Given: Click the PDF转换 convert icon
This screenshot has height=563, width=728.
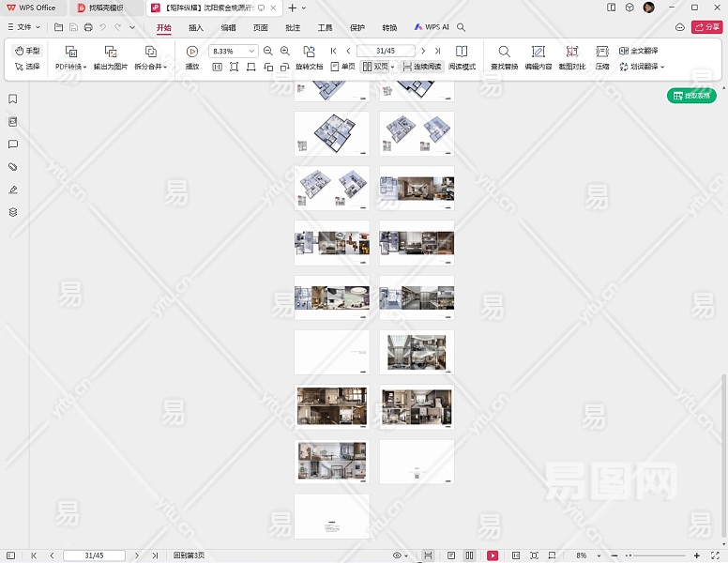Looking at the screenshot, I should pos(70,52).
